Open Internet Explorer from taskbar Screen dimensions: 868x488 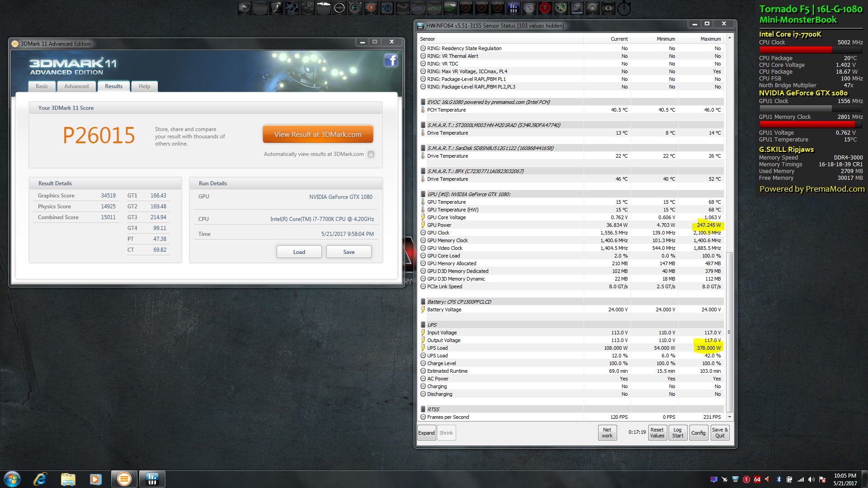click(x=40, y=479)
